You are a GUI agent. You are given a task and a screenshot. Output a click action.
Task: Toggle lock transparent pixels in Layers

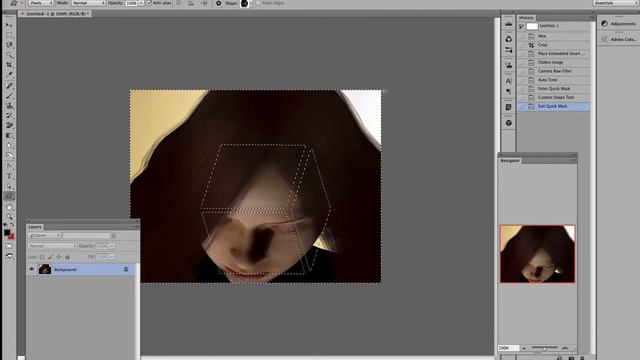click(x=42, y=257)
